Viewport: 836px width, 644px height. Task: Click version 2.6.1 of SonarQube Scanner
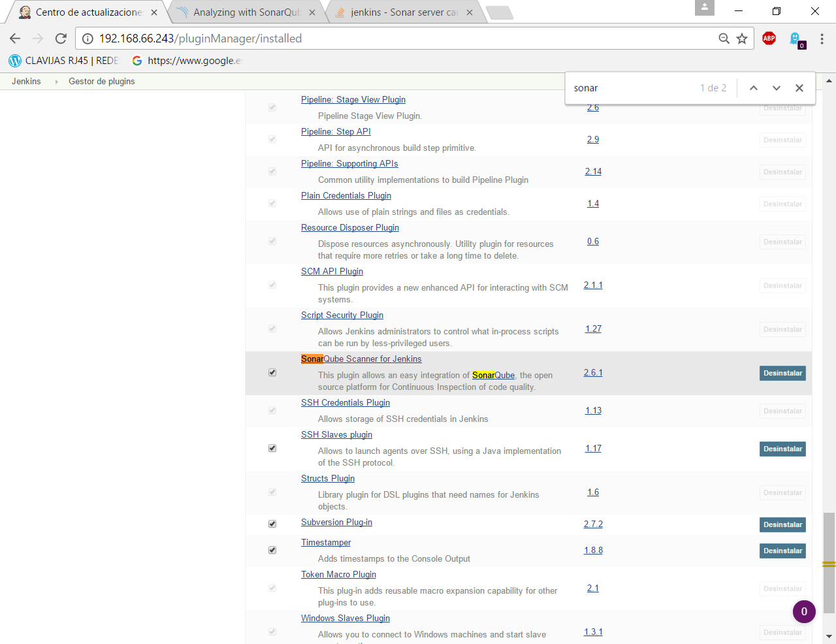point(593,373)
